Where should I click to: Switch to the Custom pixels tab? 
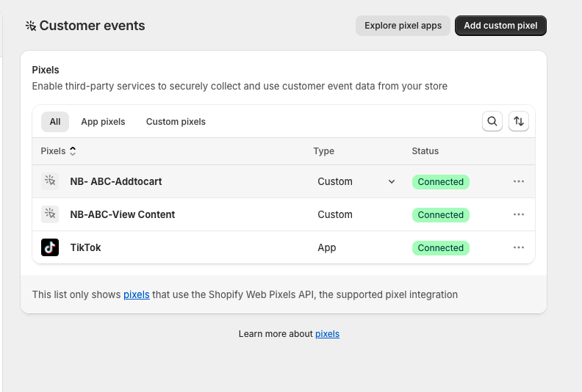click(176, 122)
